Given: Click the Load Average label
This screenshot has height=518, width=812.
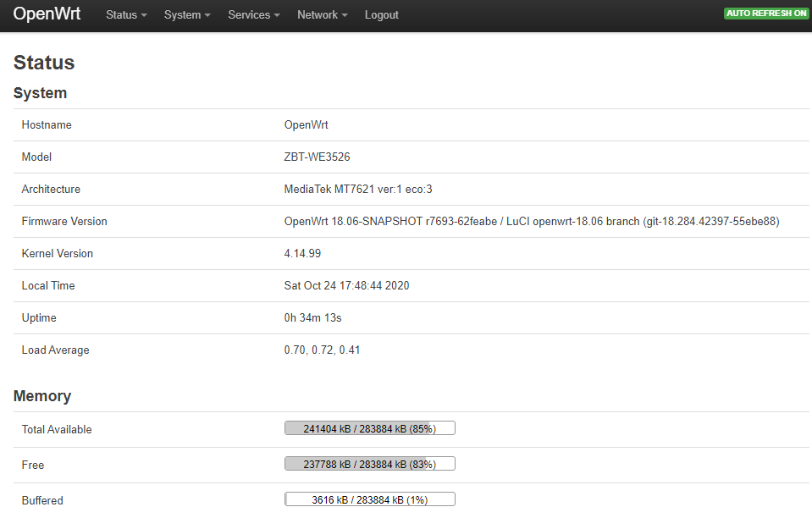Looking at the screenshot, I should pyautogui.click(x=55, y=350).
